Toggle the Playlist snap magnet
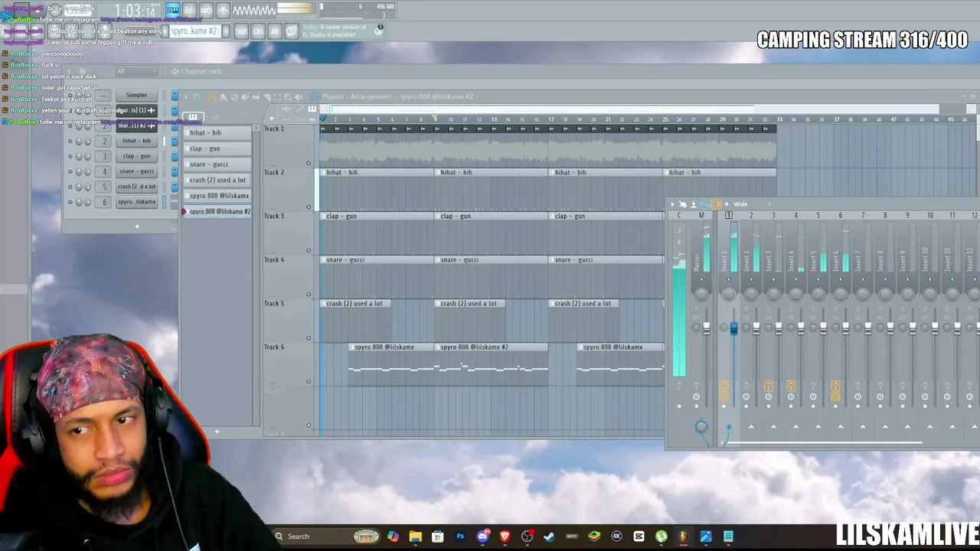980x551 pixels. tap(197, 97)
